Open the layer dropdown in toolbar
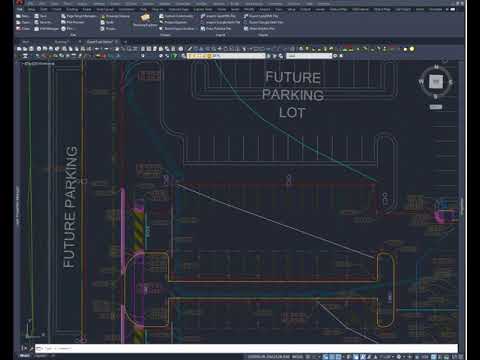Viewport: 480px width, 360px height. tap(226, 56)
